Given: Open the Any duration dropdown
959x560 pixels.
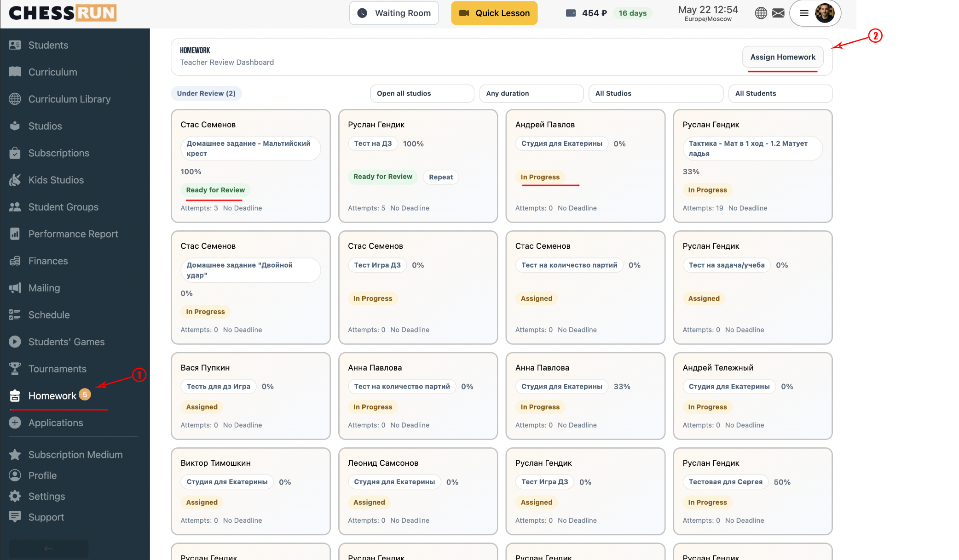Looking at the screenshot, I should (531, 93).
